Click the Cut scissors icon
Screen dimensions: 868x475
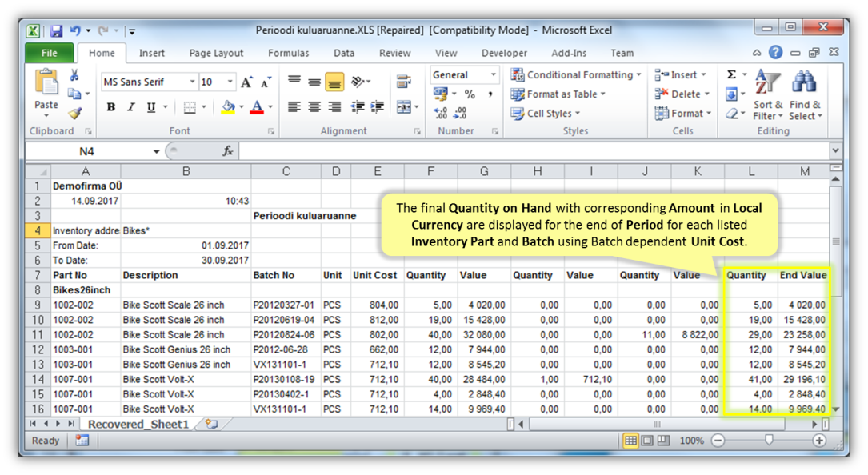tap(74, 75)
